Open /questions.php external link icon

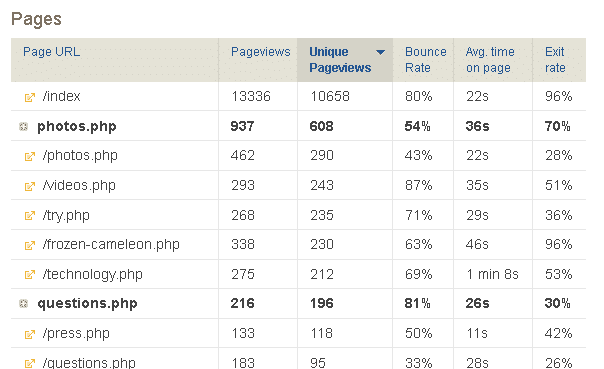tap(30, 363)
